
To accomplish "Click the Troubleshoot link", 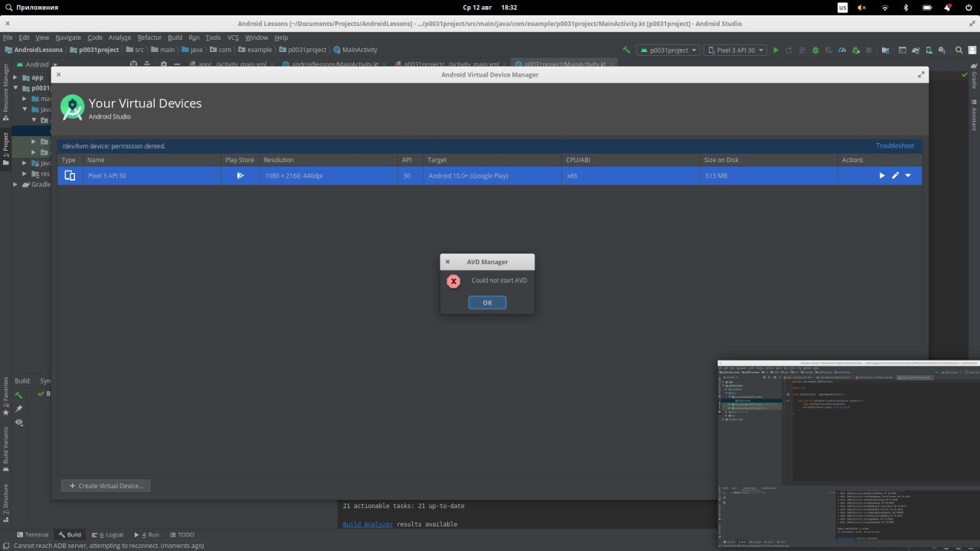I will (x=895, y=145).
